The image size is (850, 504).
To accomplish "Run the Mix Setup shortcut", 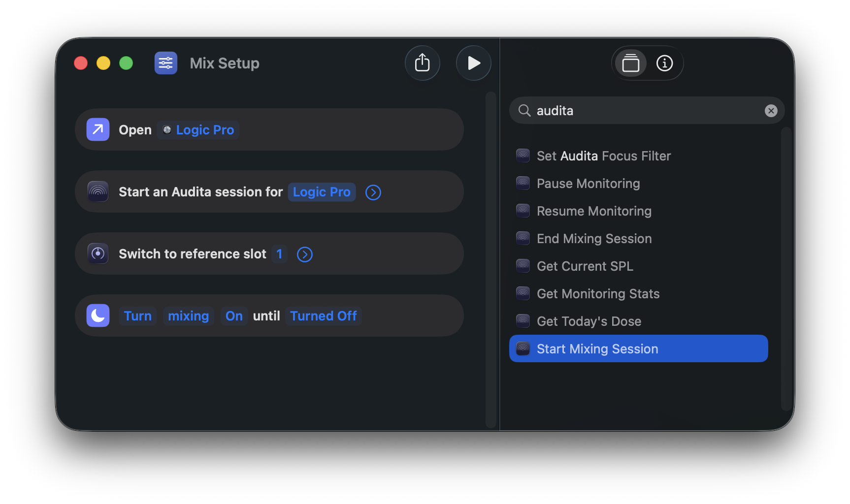I will [473, 63].
